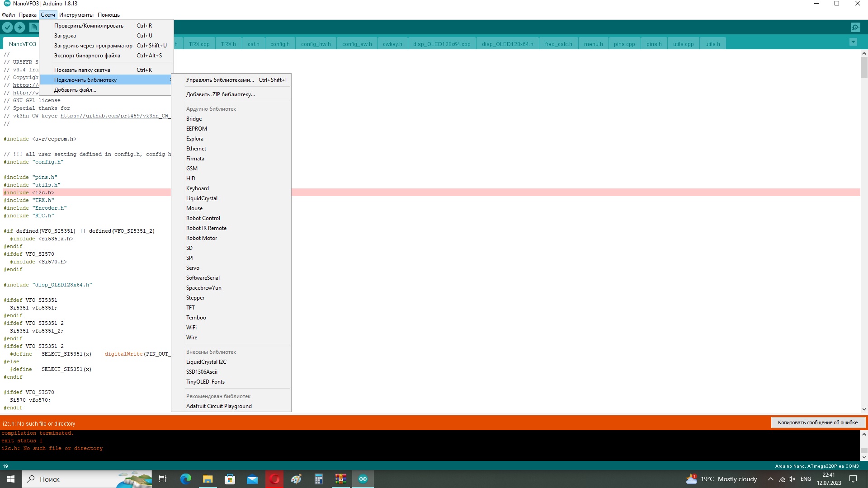Viewport: 868px width, 488px height.
Task: Click the taskbar Поиск search field
Action: click(x=87, y=479)
